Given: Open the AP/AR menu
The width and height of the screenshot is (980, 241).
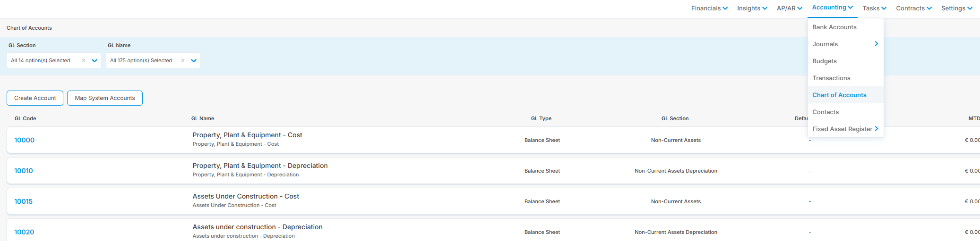Looking at the screenshot, I should (790, 8).
